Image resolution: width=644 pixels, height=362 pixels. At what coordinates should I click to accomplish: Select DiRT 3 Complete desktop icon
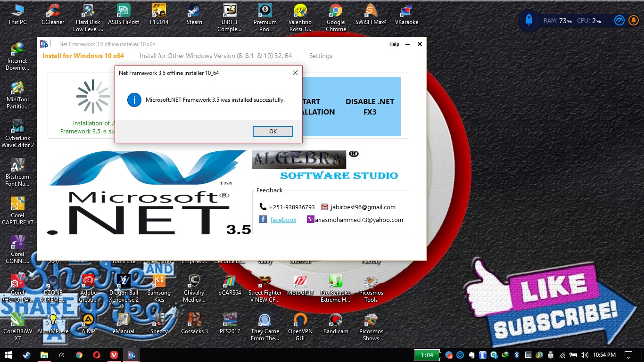click(230, 18)
